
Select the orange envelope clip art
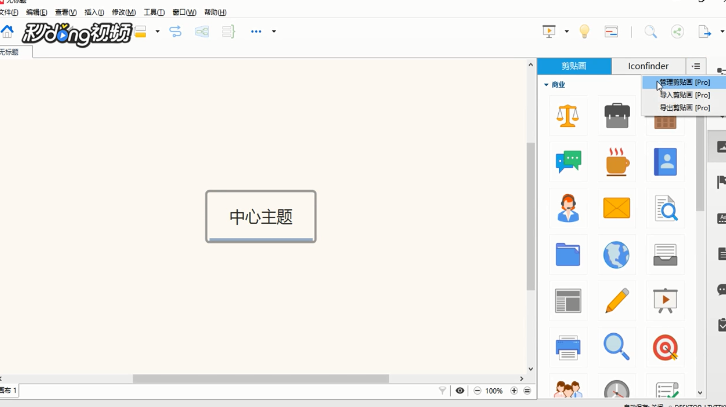click(617, 208)
